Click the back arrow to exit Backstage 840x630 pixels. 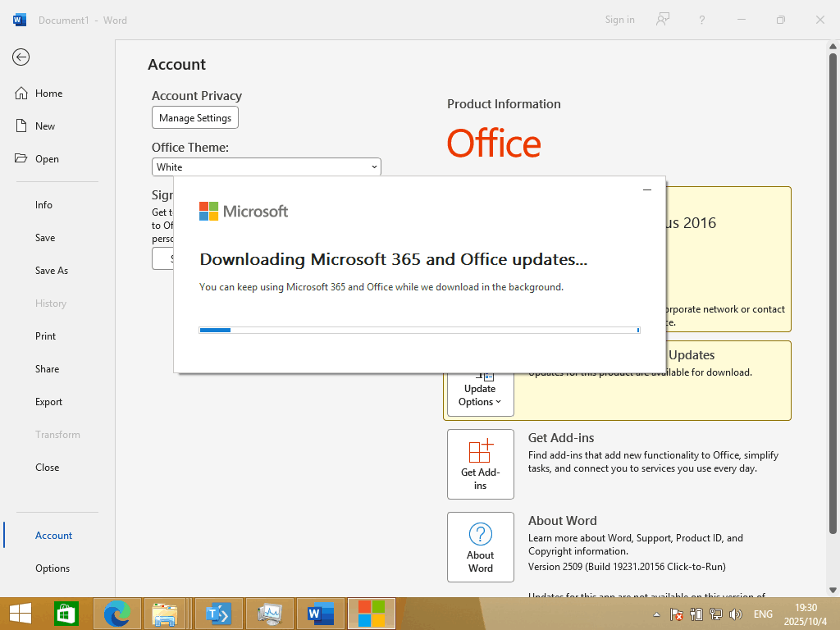click(x=21, y=57)
